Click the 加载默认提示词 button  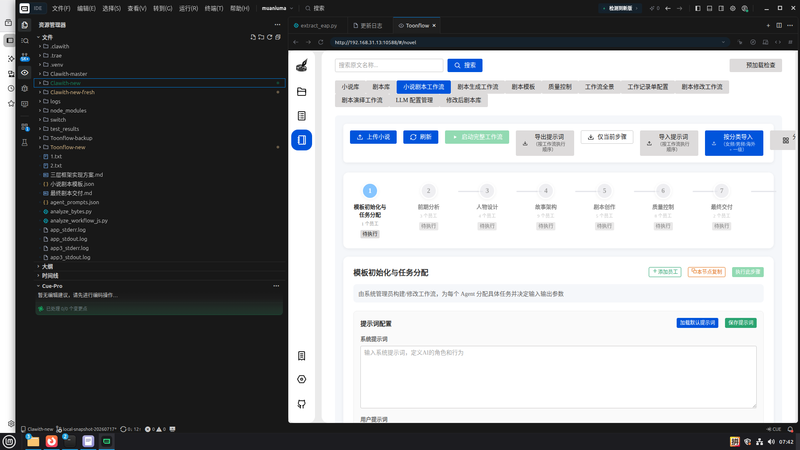(x=697, y=323)
